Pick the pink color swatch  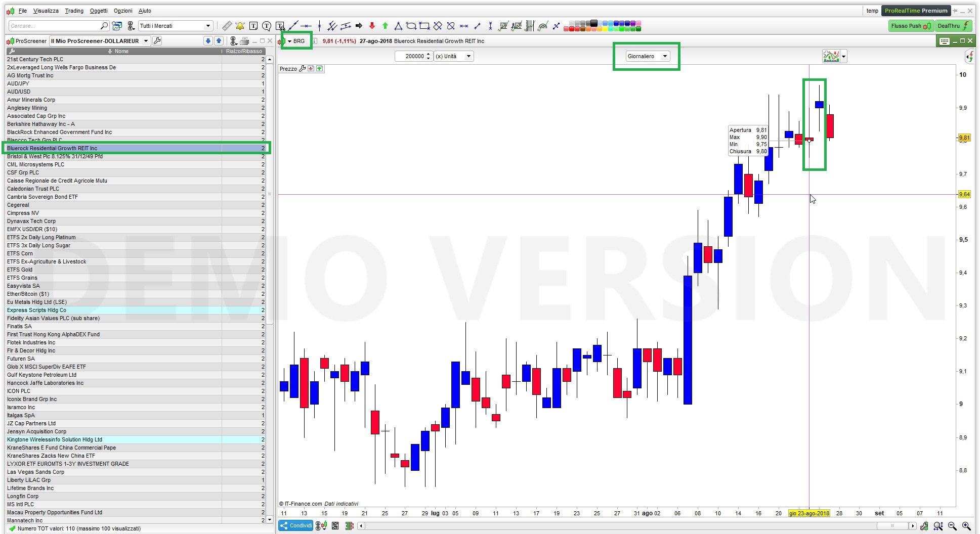[638, 23]
